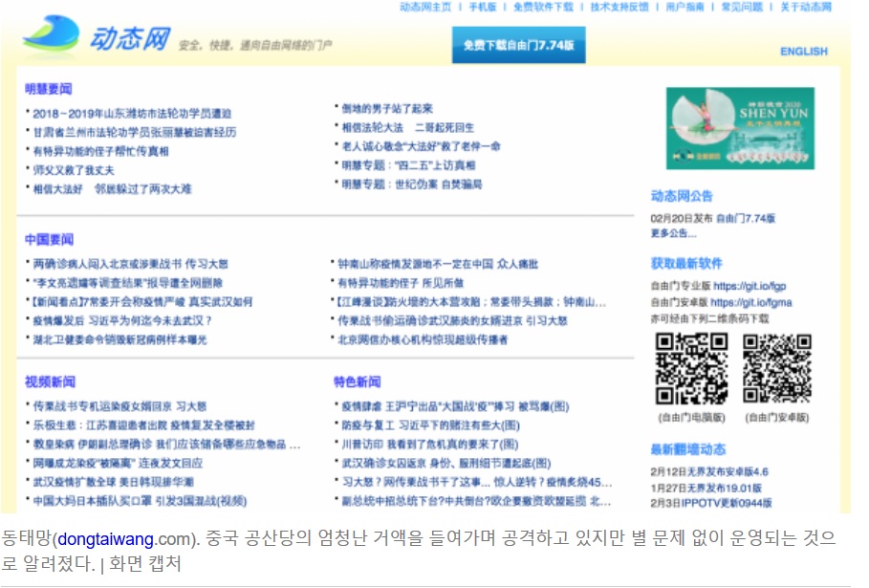The image size is (869, 588).
Task: Open the 明慧专题 四二五上访真相 link
Action: 408,165
